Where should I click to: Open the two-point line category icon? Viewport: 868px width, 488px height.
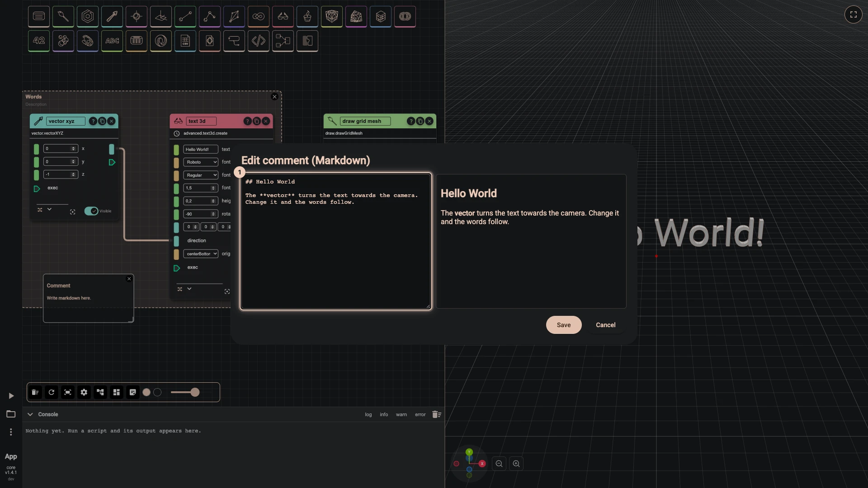[185, 17]
